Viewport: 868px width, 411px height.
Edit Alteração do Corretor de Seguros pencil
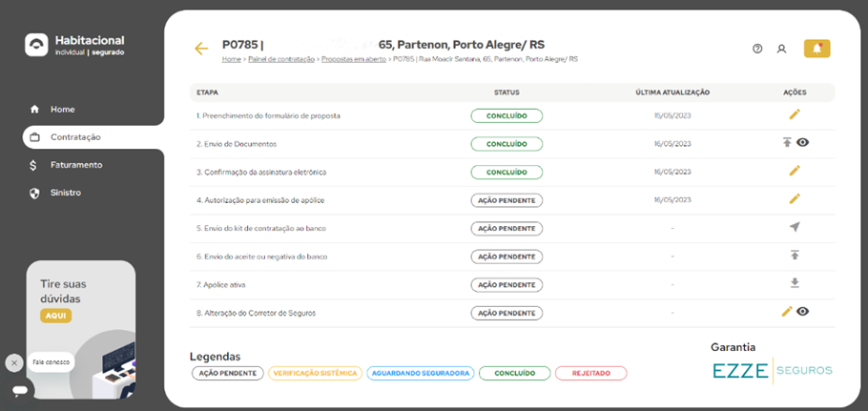point(787,312)
